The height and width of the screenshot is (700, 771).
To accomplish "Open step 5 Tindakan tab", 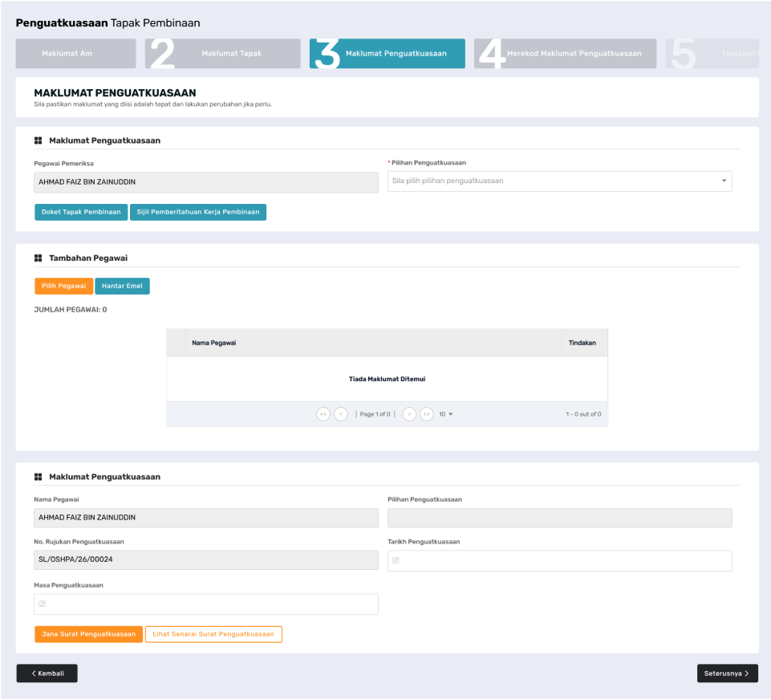I will [x=712, y=53].
